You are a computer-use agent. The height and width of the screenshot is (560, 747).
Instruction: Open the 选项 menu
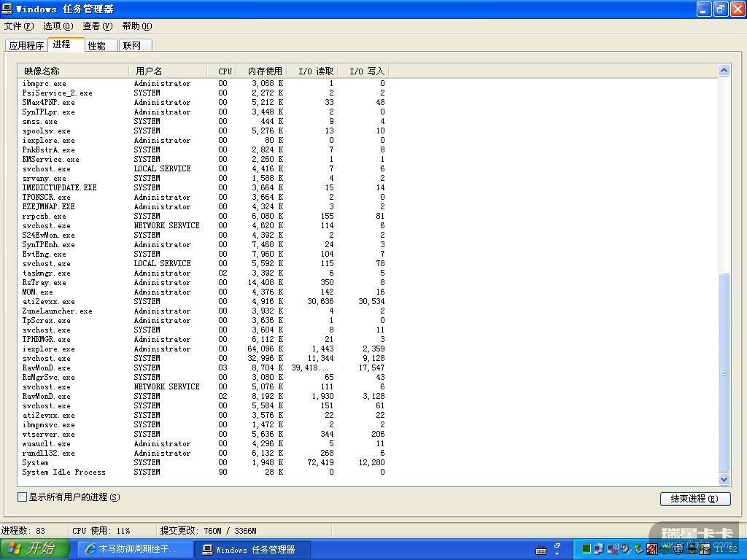(58, 26)
